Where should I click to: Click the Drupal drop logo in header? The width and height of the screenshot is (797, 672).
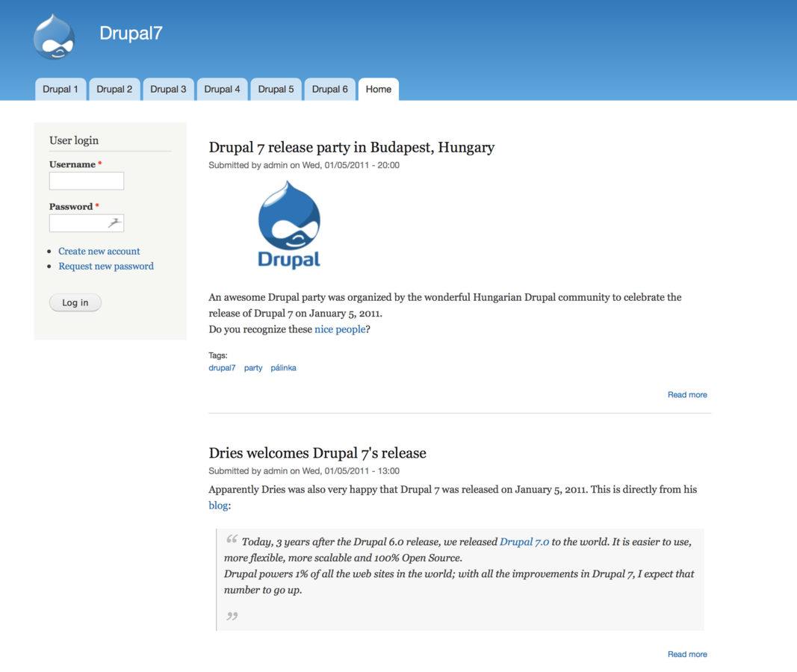click(x=54, y=37)
